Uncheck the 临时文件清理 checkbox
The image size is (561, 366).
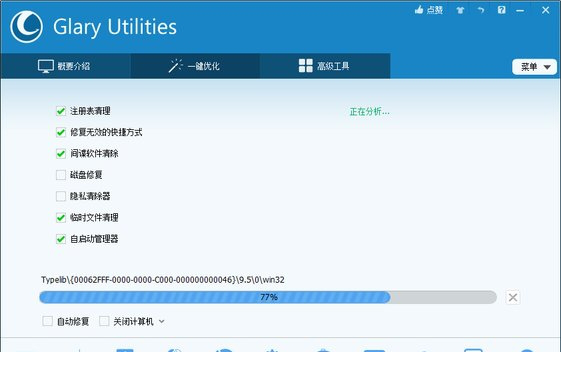tap(61, 218)
